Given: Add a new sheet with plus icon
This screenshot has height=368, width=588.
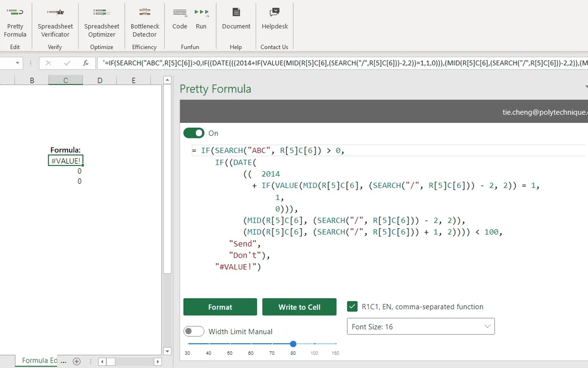Looking at the screenshot, I should (x=76, y=361).
